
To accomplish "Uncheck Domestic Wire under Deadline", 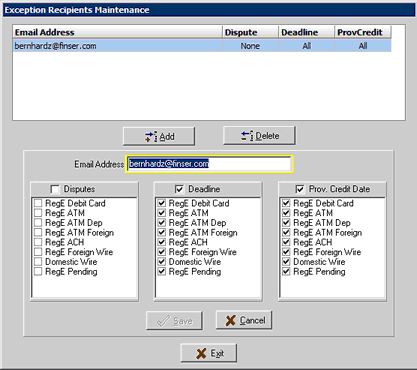I will (x=162, y=262).
